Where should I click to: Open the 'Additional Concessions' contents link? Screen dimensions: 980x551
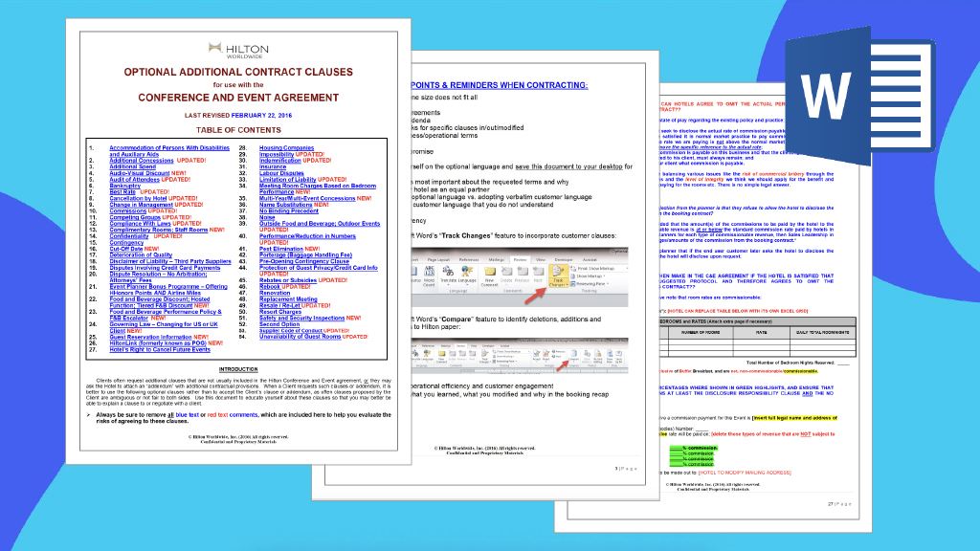point(142,161)
